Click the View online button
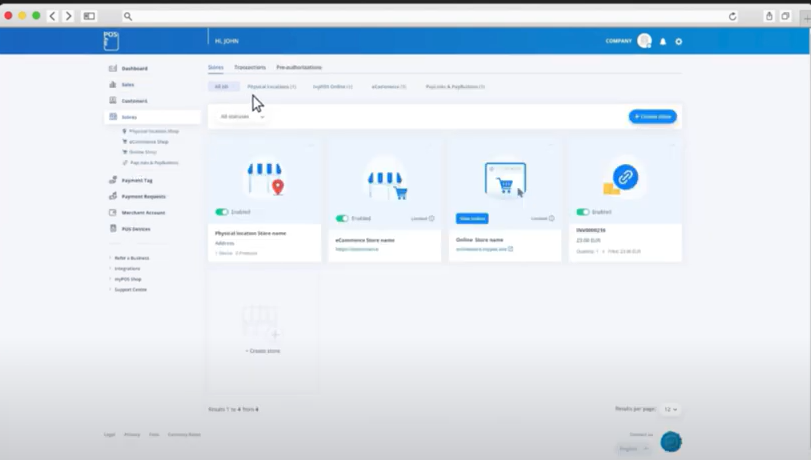Image resolution: width=811 pixels, height=460 pixels. [472, 218]
